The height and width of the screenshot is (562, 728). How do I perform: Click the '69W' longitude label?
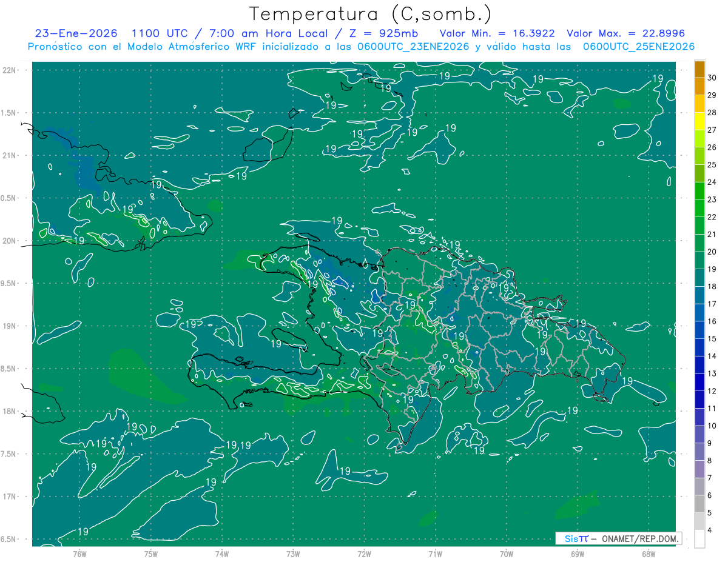click(x=578, y=554)
